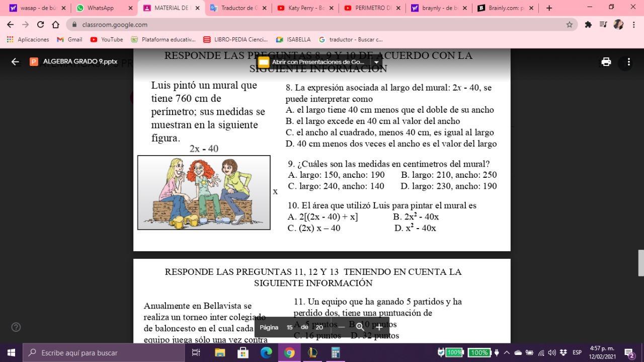This screenshot has height=362, width=644.
Task: Open Microsoft Edge from the taskbar
Action: [266, 352]
